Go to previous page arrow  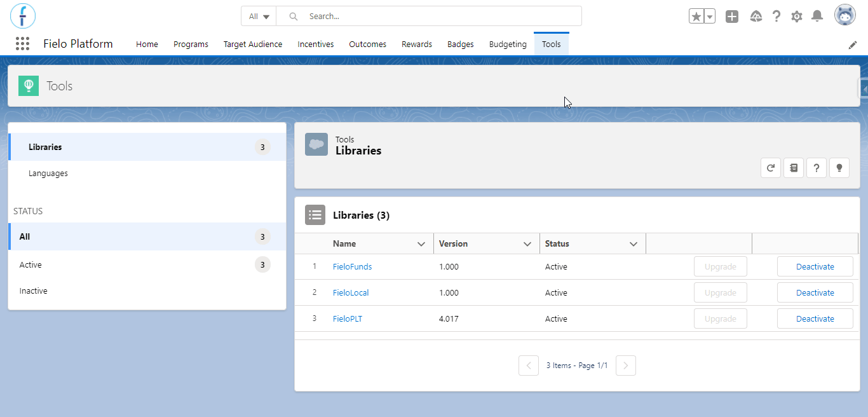(529, 366)
